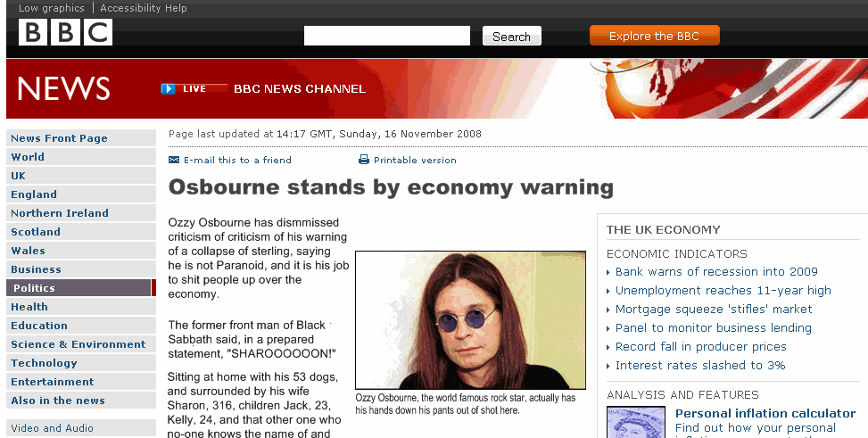
Task: Click the Search button
Action: [x=511, y=37]
